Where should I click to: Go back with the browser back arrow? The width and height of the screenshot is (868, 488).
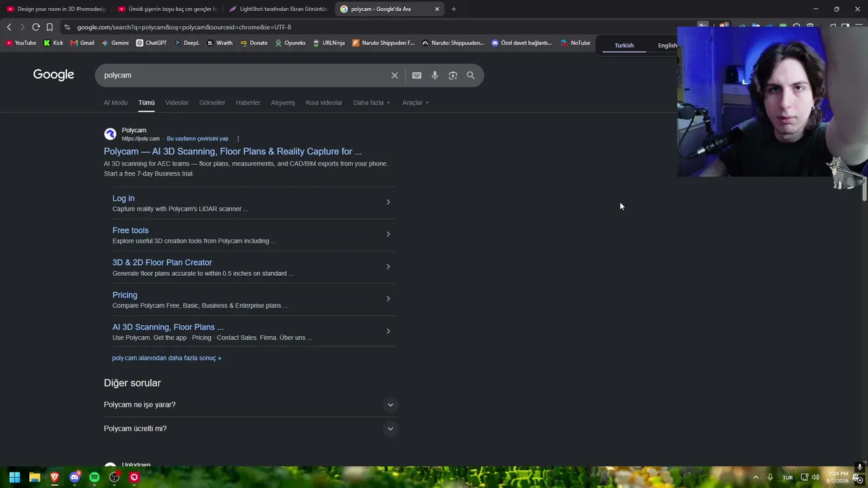point(9,27)
